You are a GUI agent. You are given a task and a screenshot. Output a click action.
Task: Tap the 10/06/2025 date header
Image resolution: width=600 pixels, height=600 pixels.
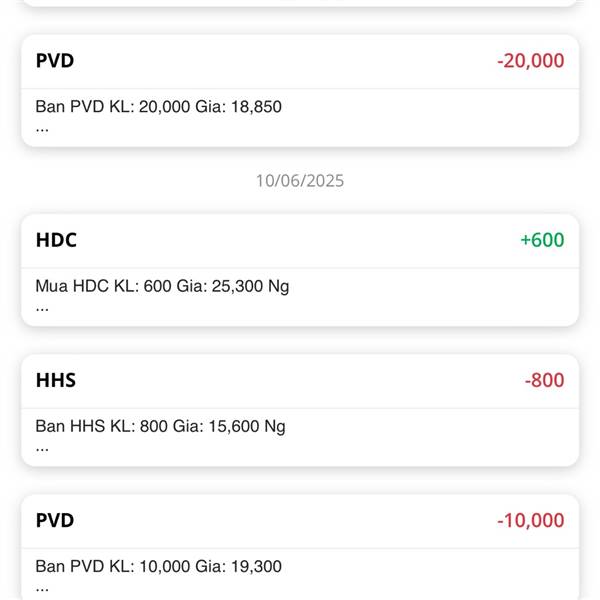pyautogui.click(x=300, y=181)
